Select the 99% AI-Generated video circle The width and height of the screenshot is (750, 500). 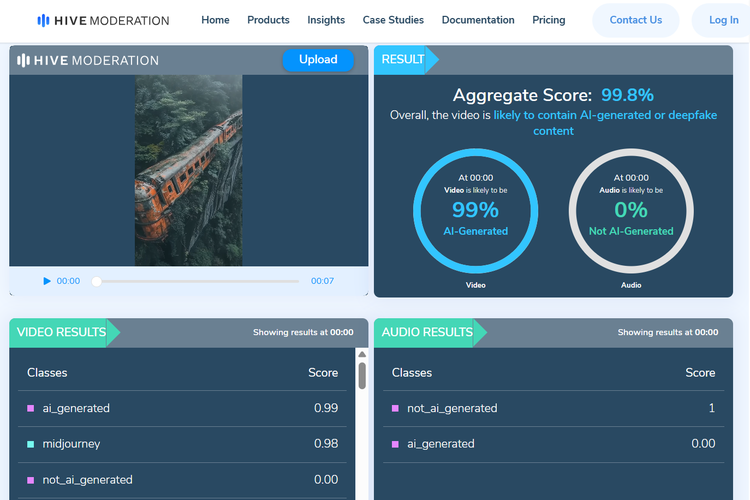tap(475, 211)
